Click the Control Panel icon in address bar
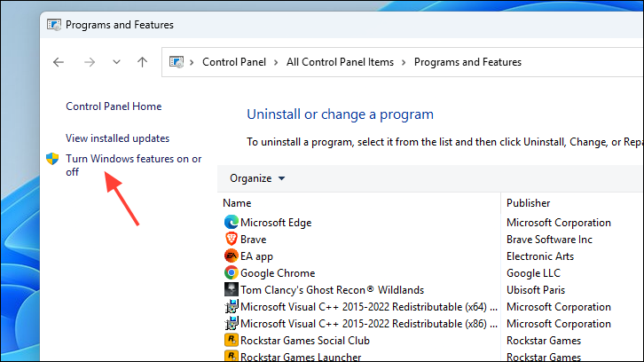644x362 pixels. coord(177,62)
